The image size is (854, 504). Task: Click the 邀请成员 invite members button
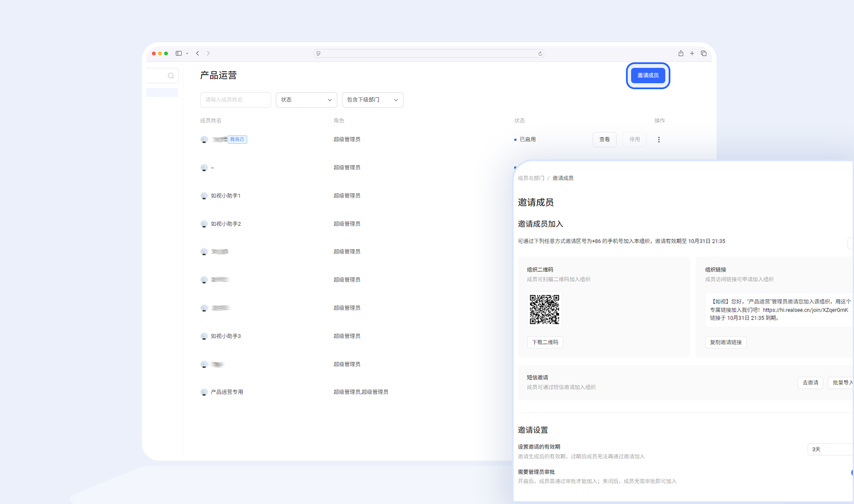[x=648, y=75]
